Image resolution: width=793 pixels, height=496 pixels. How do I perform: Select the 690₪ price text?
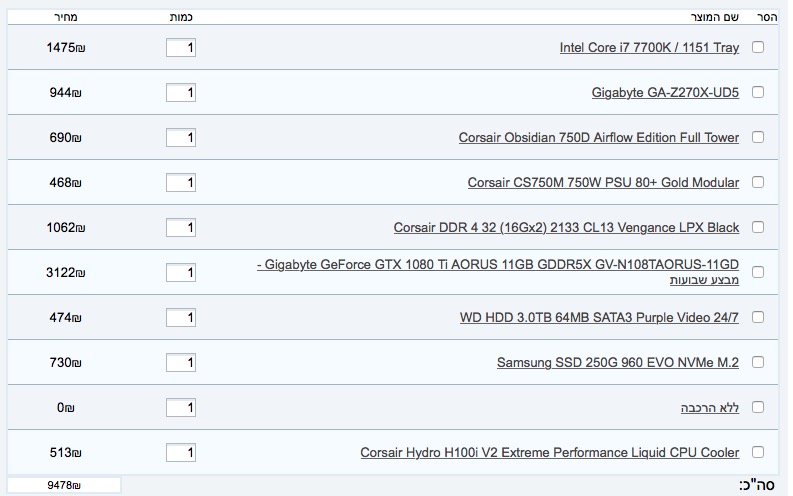tap(66, 138)
